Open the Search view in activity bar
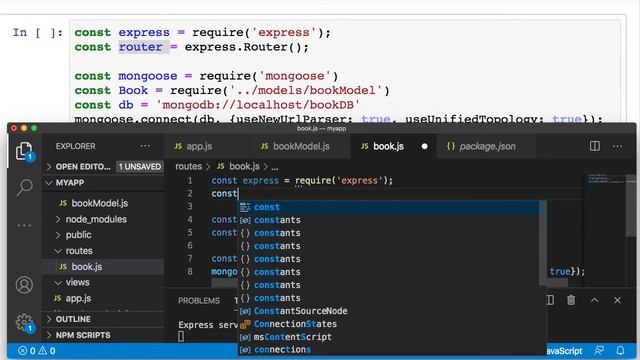 [x=24, y=188]
